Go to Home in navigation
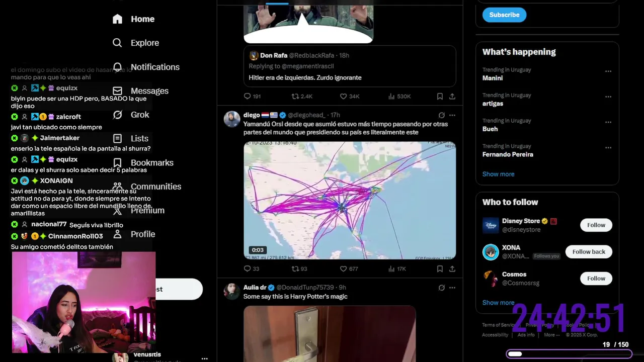Image resolution: width=644 pixels, height=362 pixels. tap(142, 19)
